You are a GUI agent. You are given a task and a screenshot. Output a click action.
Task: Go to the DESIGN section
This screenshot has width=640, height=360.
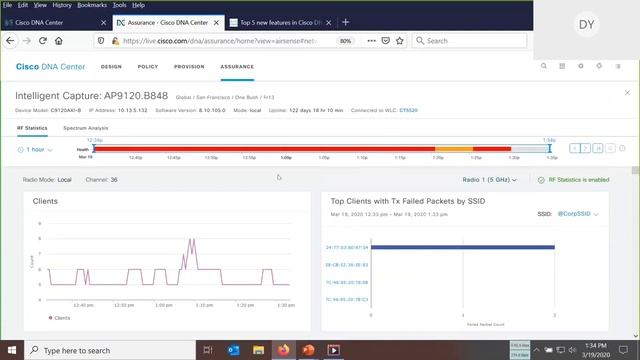pyautogui.click(x=111, y=67)
